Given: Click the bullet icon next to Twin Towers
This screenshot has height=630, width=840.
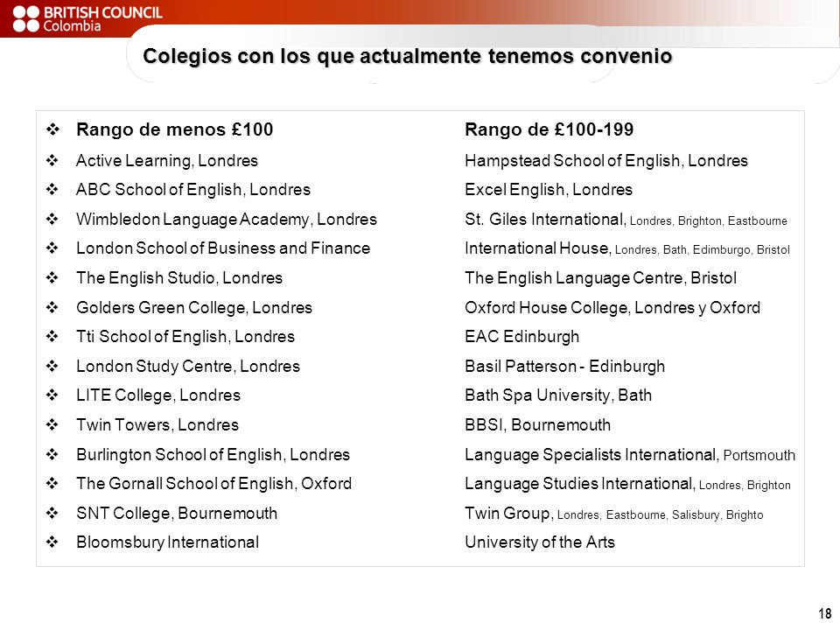Looking at the screenshot, I should click(52, 425).
